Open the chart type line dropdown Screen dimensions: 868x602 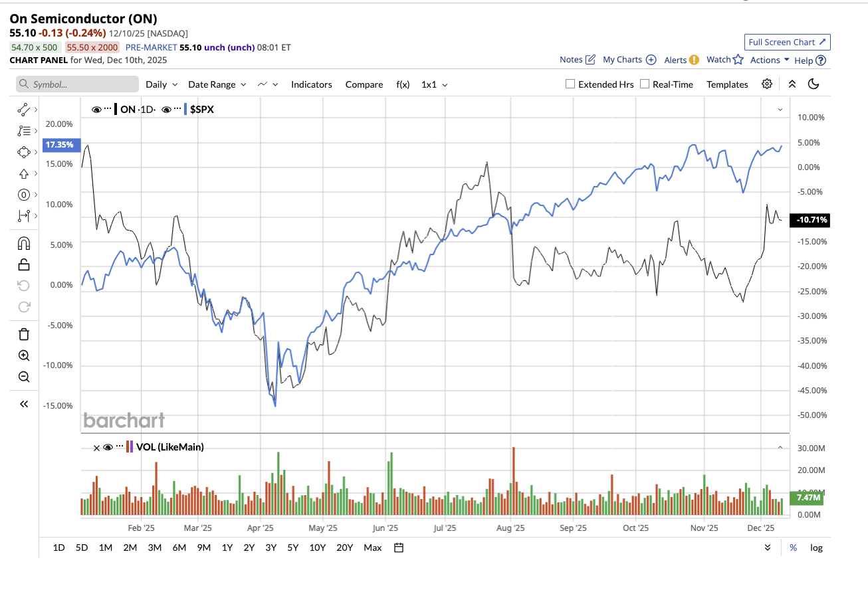pyautogui.click(x=268, y=84)
